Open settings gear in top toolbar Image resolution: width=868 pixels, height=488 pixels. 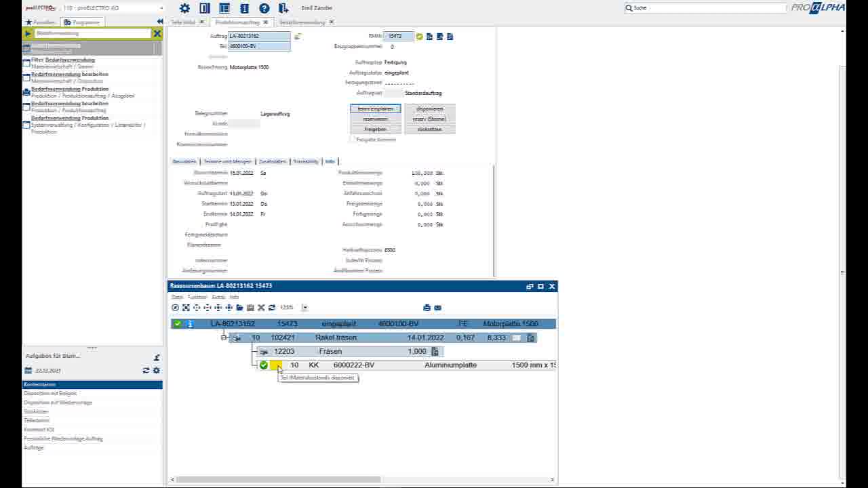click(184, 8)
